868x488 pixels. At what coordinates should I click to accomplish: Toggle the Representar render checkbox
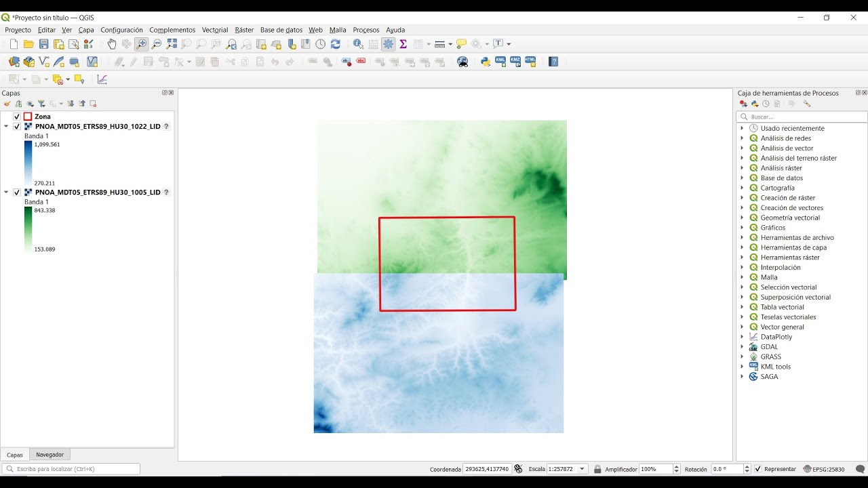click(x=758, y=469)
